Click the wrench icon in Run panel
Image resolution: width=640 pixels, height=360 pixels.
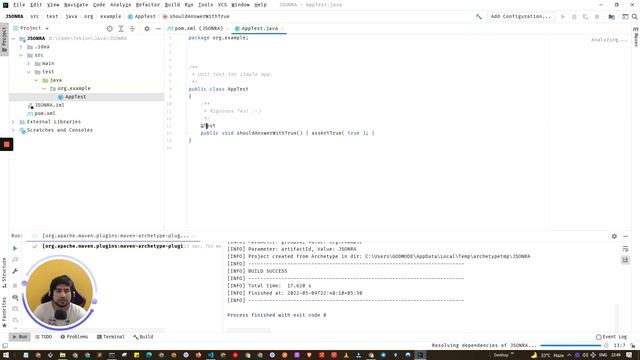[15, 271]
